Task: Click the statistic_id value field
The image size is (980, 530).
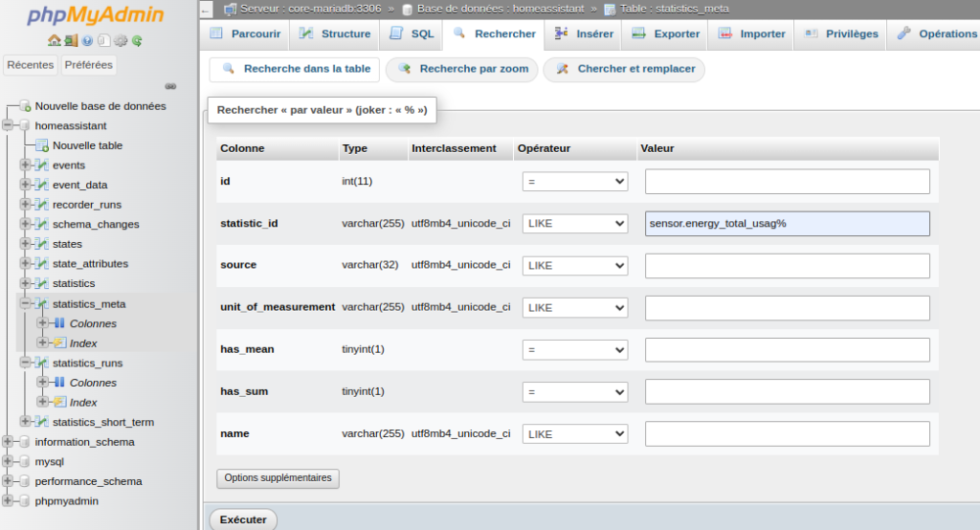Action: pyautogui.click(x=787, y=223)
